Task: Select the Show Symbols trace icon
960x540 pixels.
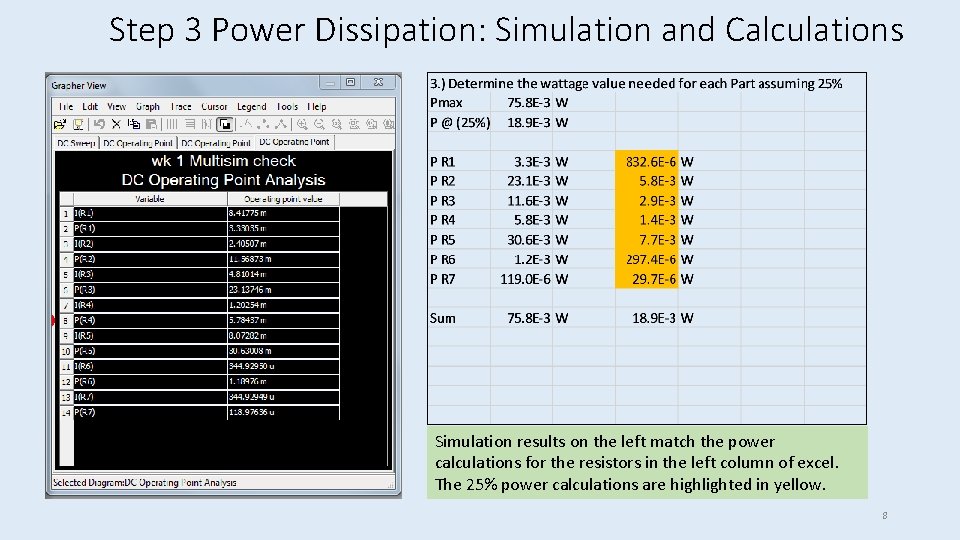Action: pos(263,124)
